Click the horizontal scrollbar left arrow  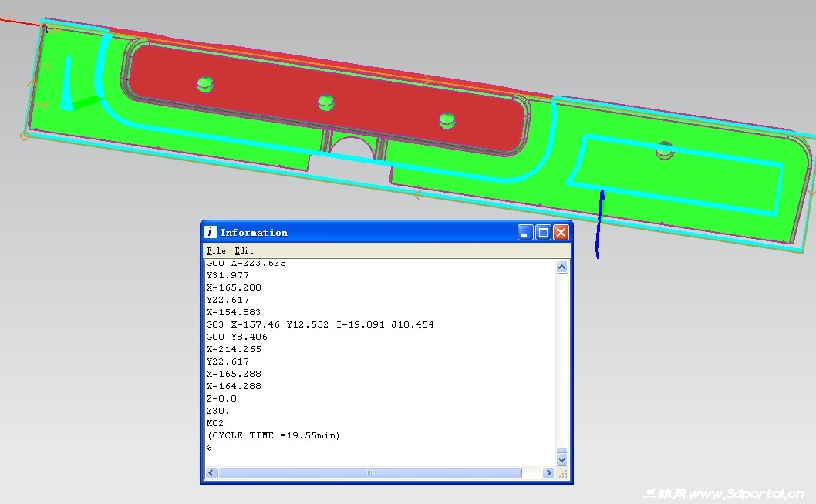(211, 473)
